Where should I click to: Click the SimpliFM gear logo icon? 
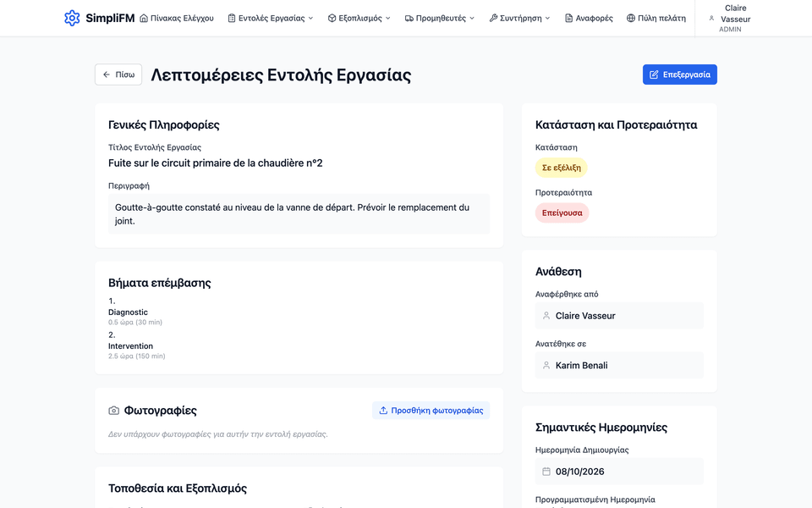pos(72,18)
